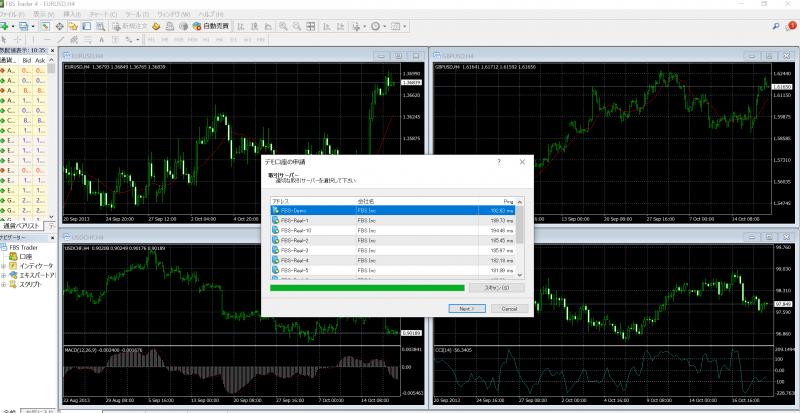Switch timeframe to W1
800x413 pixels.
(247, 39)
